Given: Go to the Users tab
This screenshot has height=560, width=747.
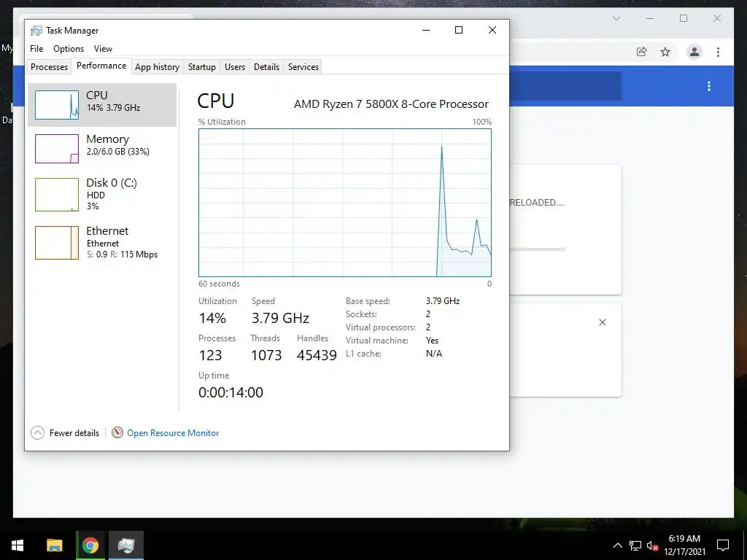Looking at the screenshot, I should pos(235,66).
